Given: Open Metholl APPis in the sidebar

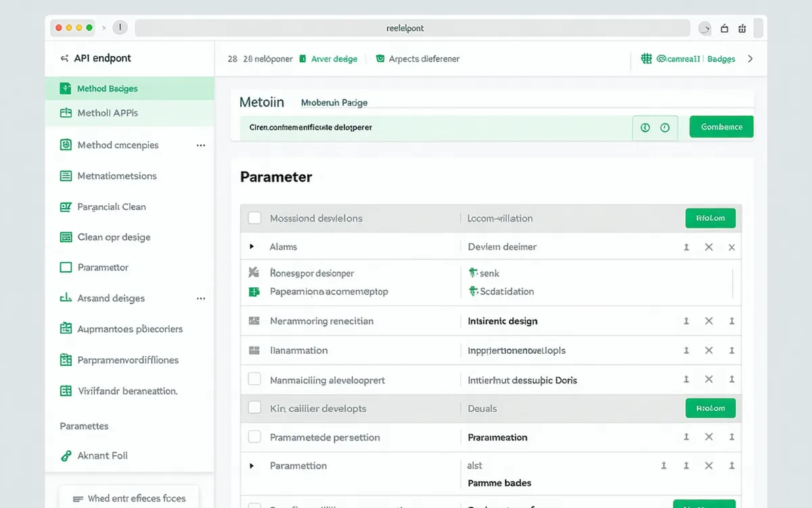Looking at the screenshot, I should pyautogui.click(x=130, y=113).
